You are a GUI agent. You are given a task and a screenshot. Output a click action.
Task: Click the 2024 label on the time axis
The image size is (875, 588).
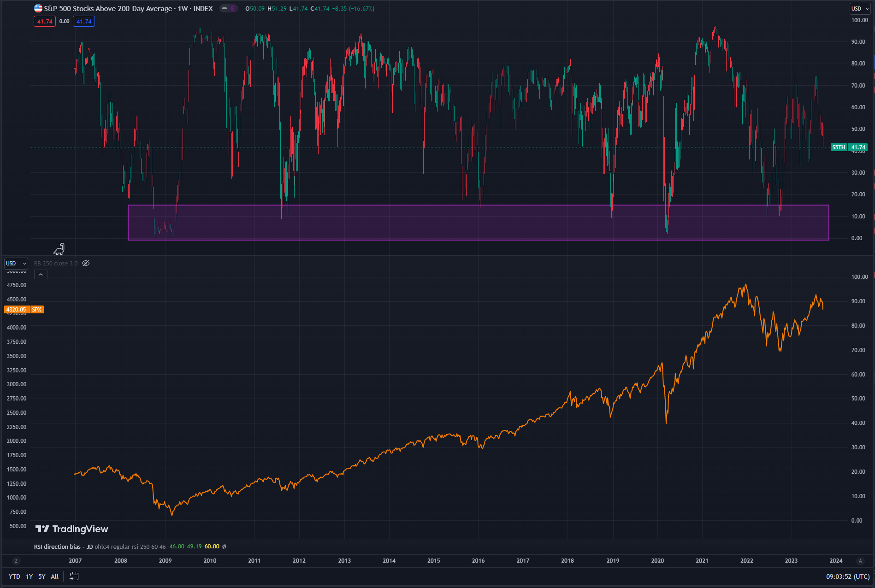point(836,561)
